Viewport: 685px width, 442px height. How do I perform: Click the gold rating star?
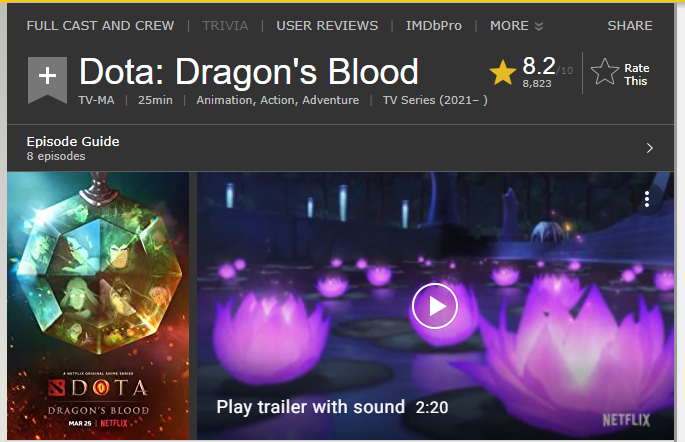(x=502, y=72)
